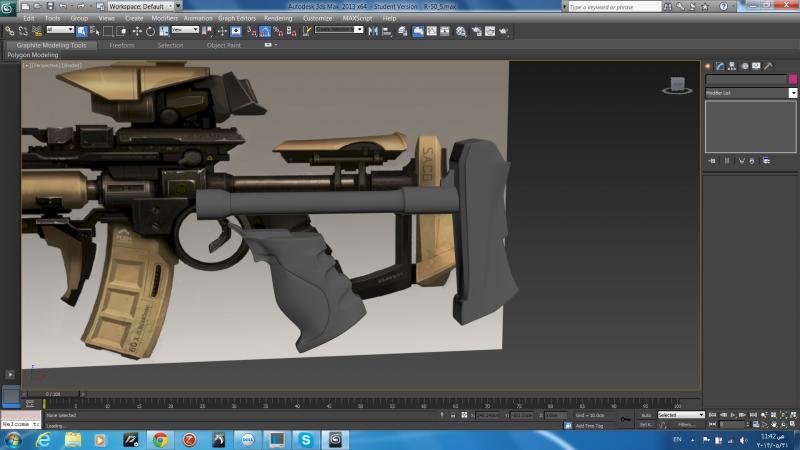The width and height of the screenshot is (800, 450).
Task: Click the Render Production teapot icon
Action: point(504,31)
